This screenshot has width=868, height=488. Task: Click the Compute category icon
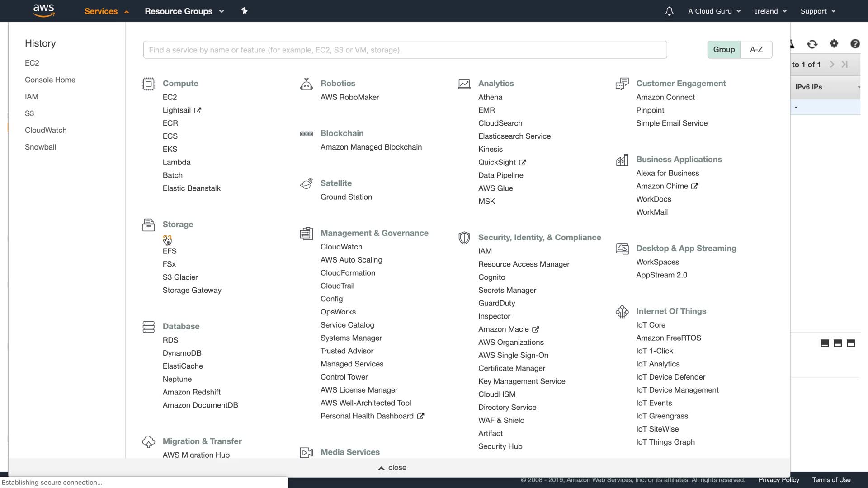click(148, 84)
